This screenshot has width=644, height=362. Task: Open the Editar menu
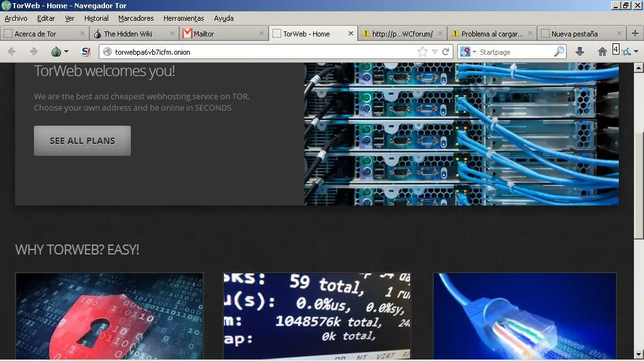tap(46, 18)
